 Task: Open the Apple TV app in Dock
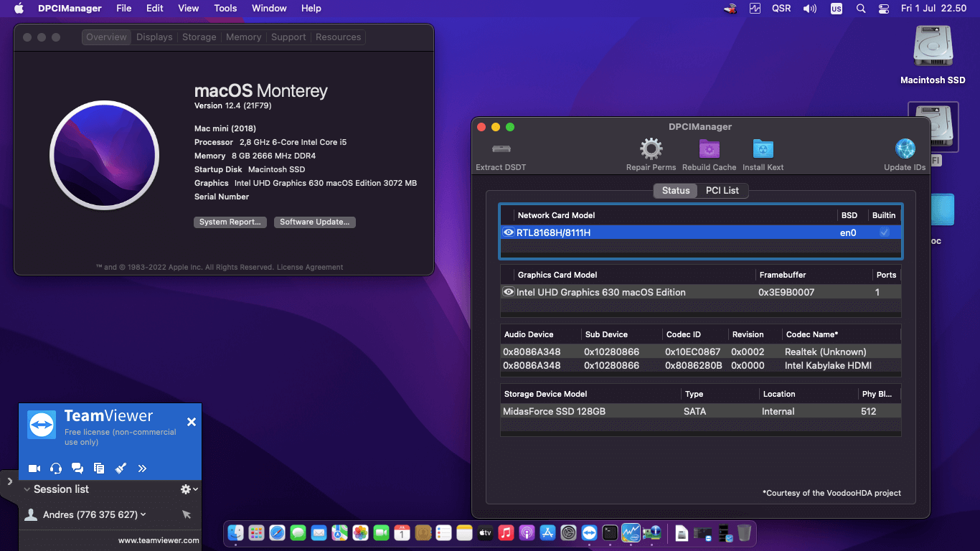click(485, 533)
